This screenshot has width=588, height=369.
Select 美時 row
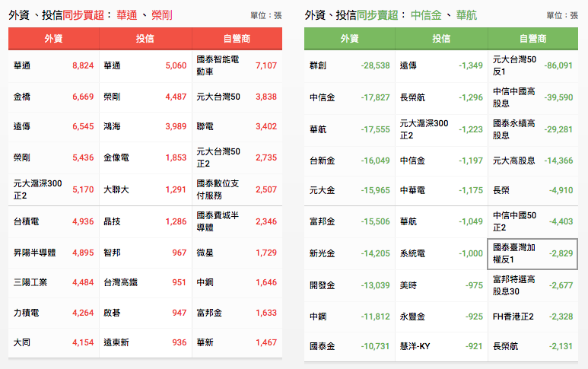[441, 285]
